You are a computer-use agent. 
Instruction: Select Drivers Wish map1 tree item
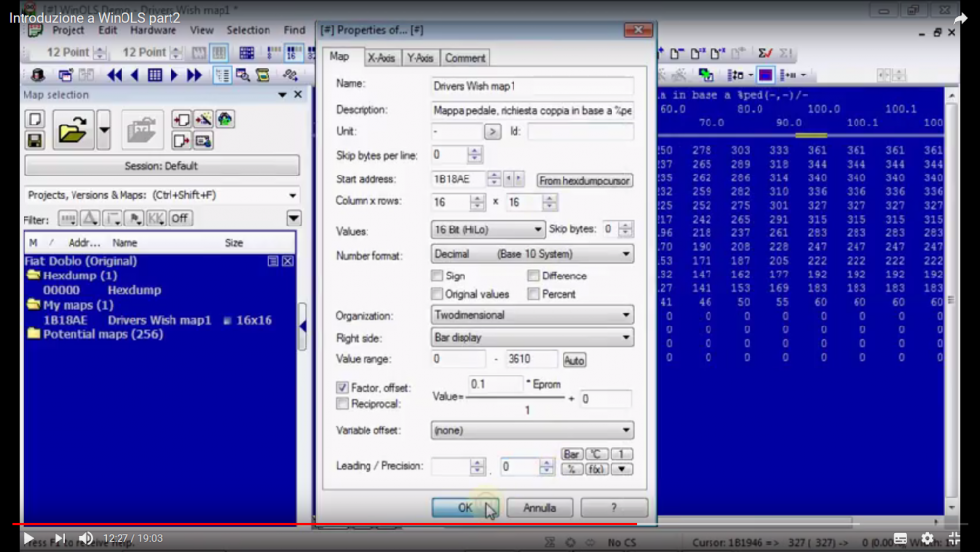[159, 320]
